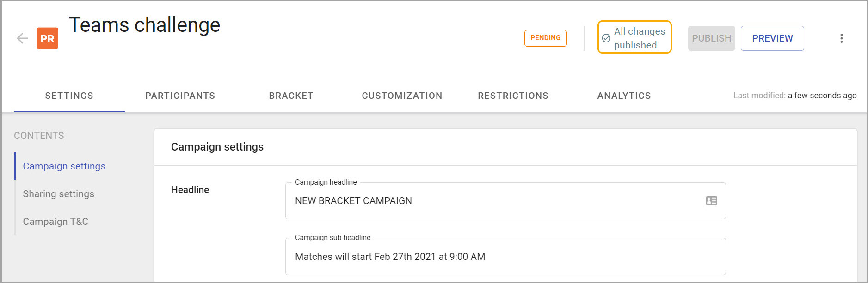Switch to the PARTICIPANTS tab
Viewport: 868px width, 283px height.
point(180,96)
